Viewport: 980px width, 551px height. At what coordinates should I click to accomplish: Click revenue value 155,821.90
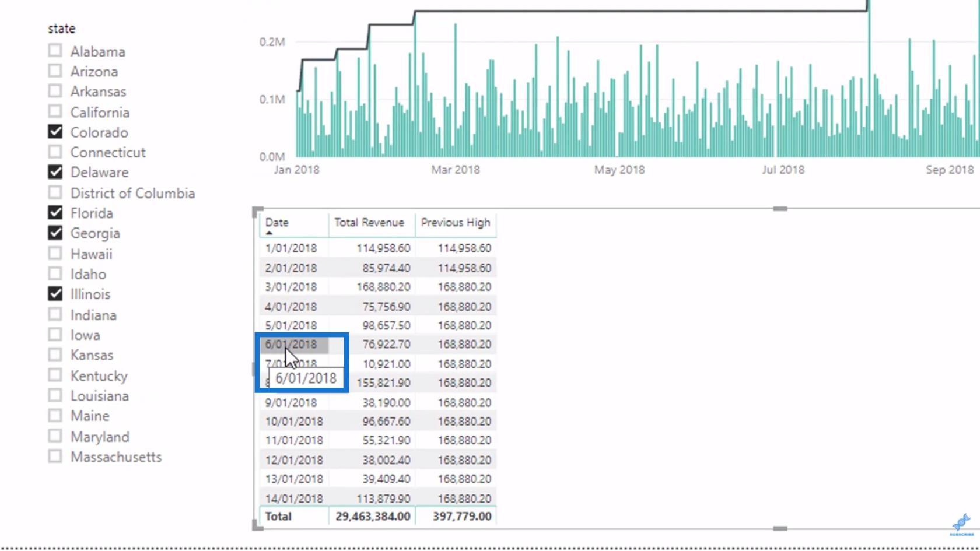pyautogui.click(x=383, y=383)
